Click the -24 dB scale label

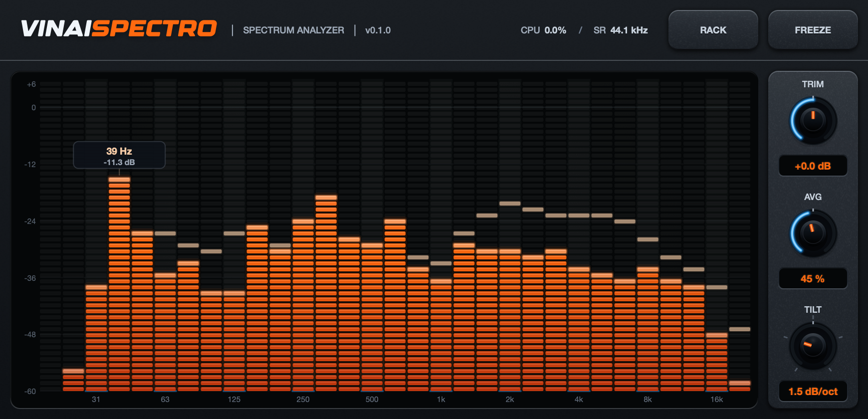tap(30, 221)
